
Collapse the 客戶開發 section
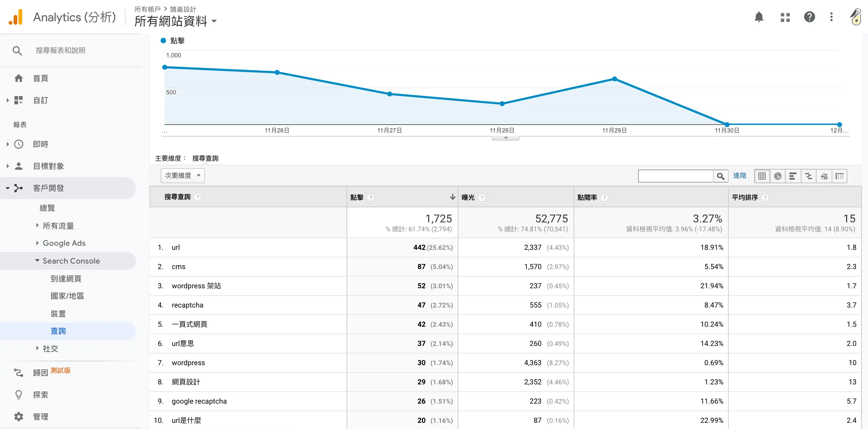coord(8,188)
